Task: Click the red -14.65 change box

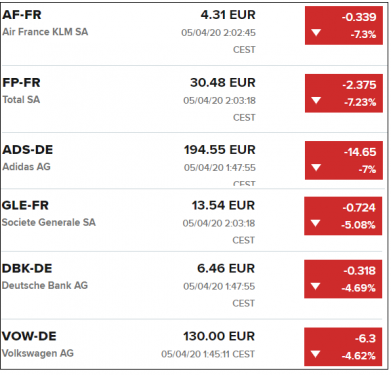Action: pyautogui.click(x=344, y=161)
